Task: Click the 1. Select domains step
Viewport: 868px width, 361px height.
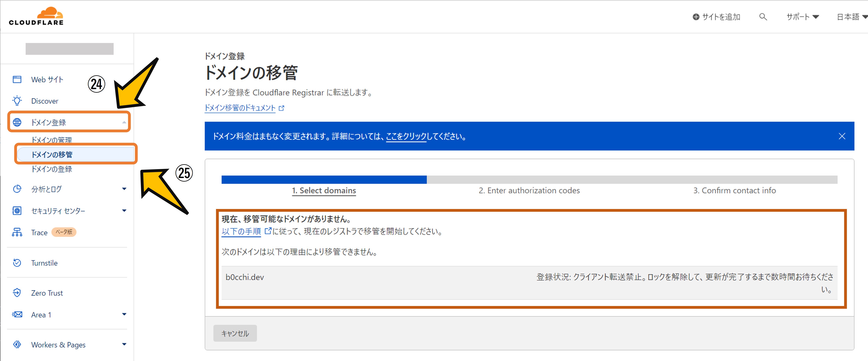Action: pos(324,191)
